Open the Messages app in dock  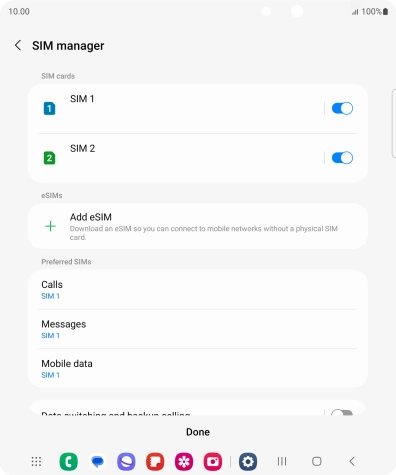coord(97,461)
